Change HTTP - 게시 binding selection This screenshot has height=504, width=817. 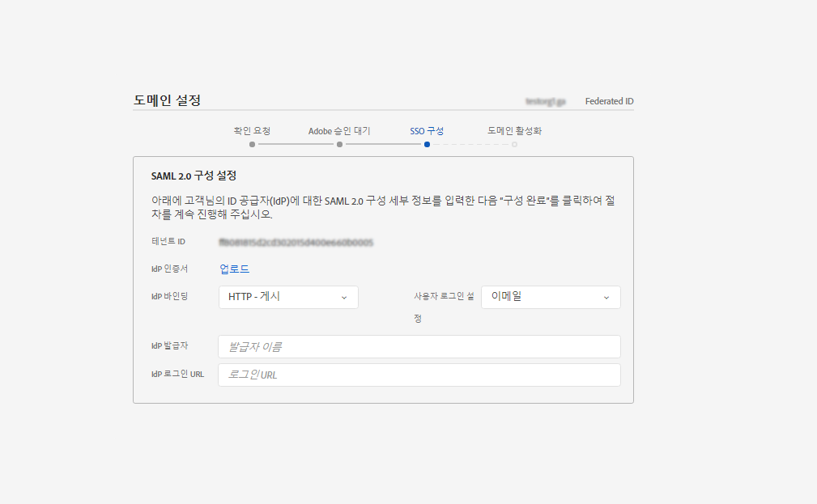pyautogui.click(x=287, y=297)
